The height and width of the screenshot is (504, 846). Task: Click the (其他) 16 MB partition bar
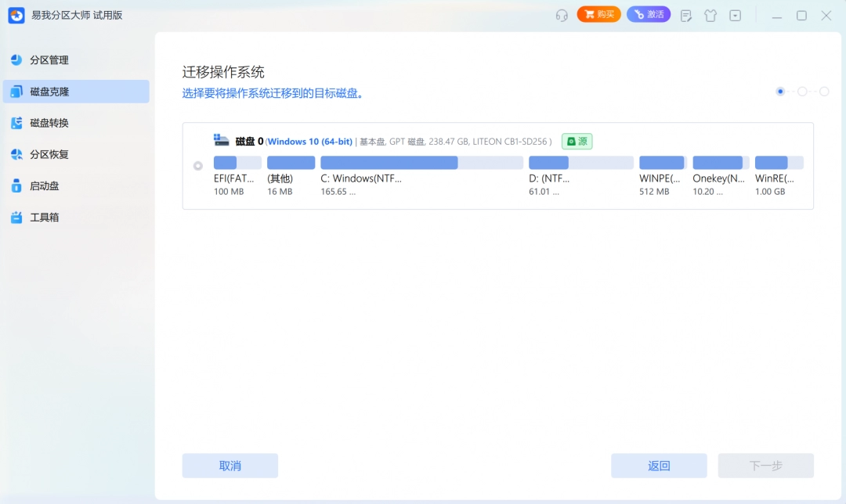[291, 162]
